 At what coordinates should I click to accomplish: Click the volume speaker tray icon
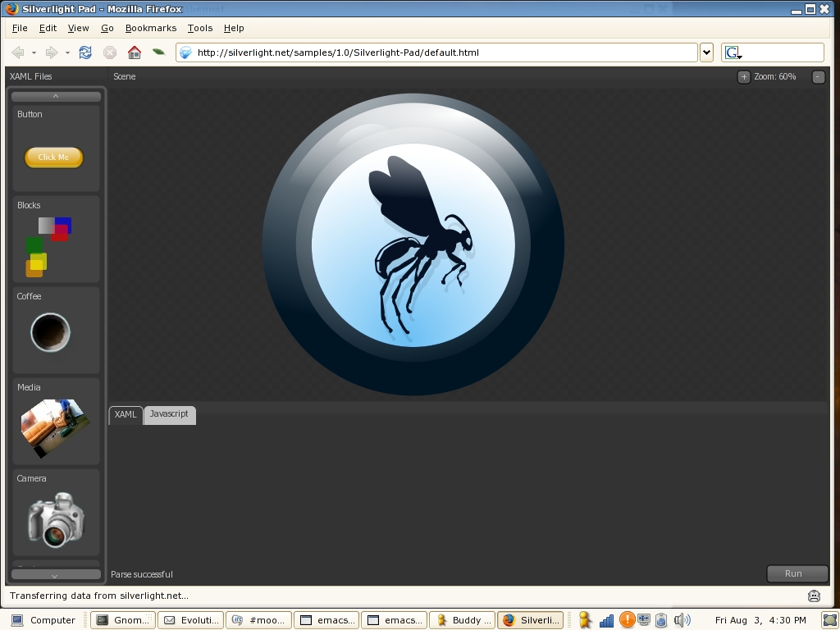tap(681, 620)
